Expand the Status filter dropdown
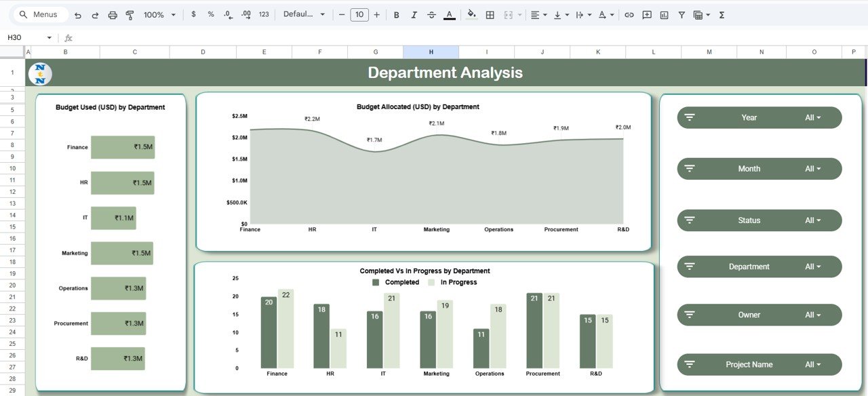Viewport: 868px width, 396px height. 812,220
